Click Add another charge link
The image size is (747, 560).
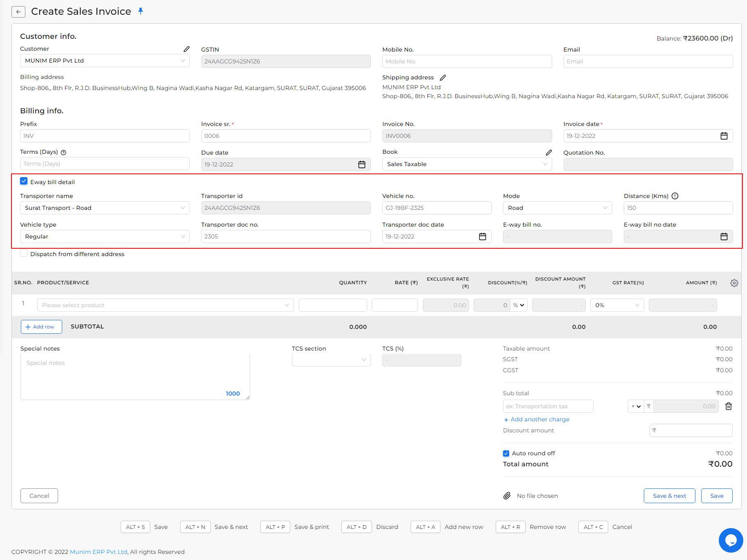(x=536, y=419)
